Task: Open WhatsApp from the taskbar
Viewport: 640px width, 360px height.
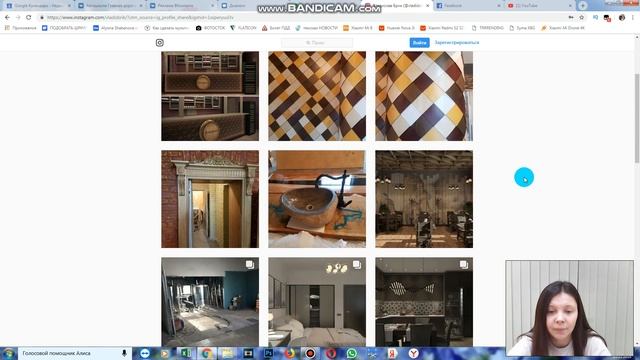Action: coord(351,353)
